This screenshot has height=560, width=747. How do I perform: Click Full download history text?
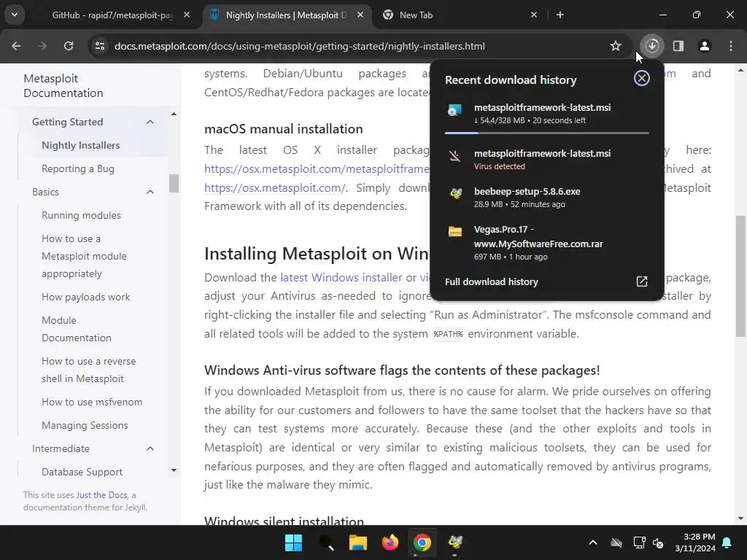tap(491, 281)
